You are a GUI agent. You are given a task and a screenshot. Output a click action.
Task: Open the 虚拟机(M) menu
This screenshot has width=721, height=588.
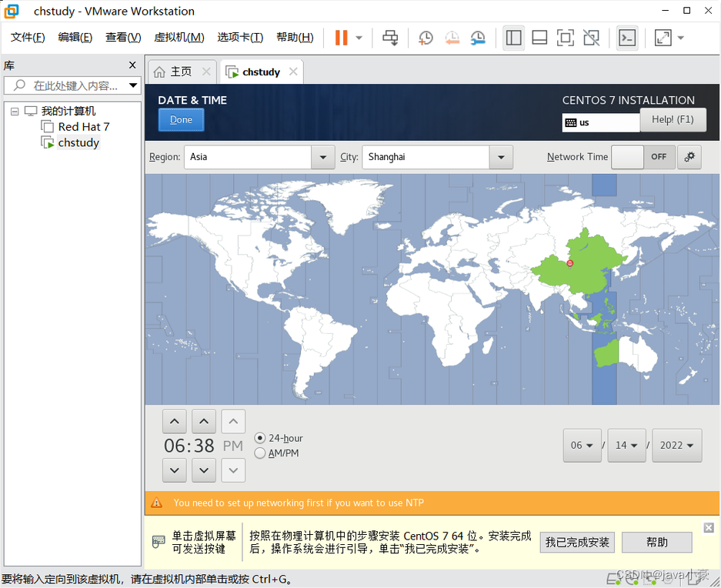179,37
